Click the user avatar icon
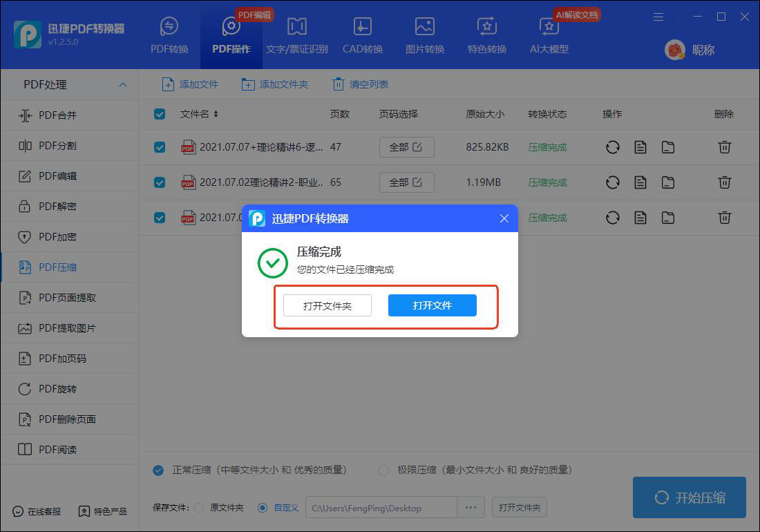 (x=675, y=50)
